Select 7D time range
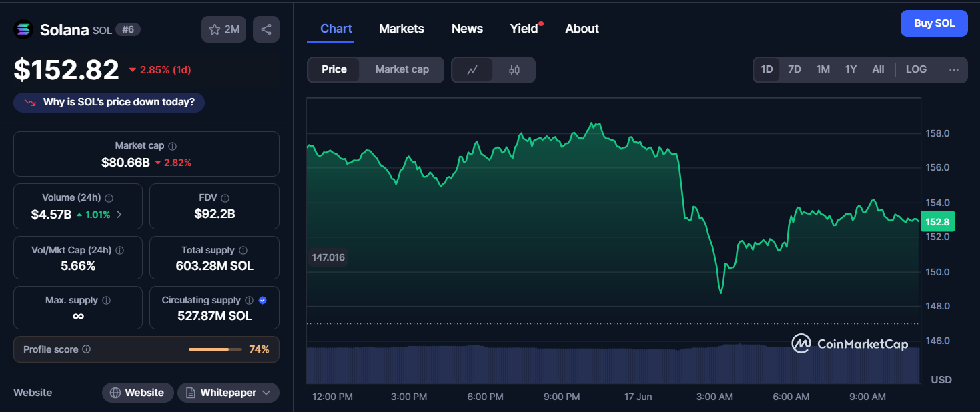 (795, 69)
